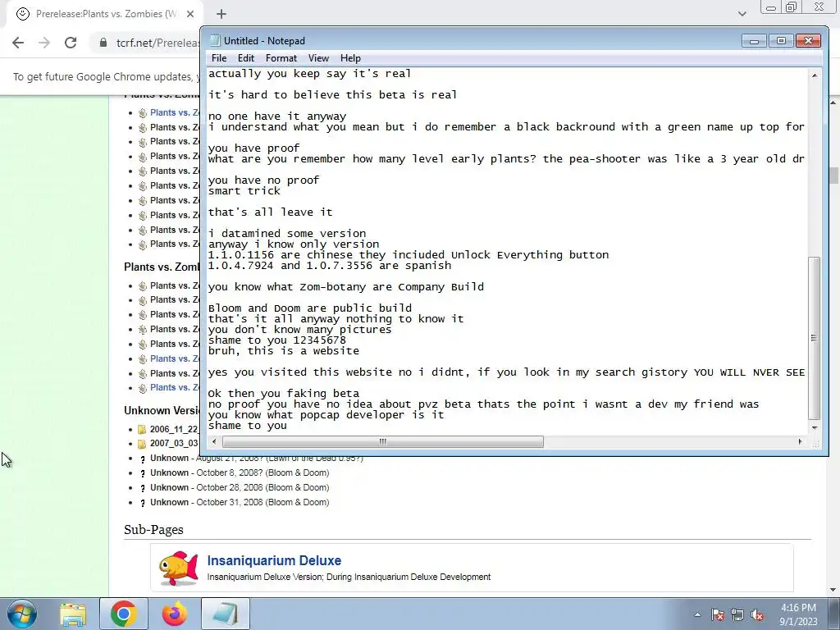This screenshot has width=840, height=630.
Task: Open the Format menu in Notepad
Action: coord(281,58)
